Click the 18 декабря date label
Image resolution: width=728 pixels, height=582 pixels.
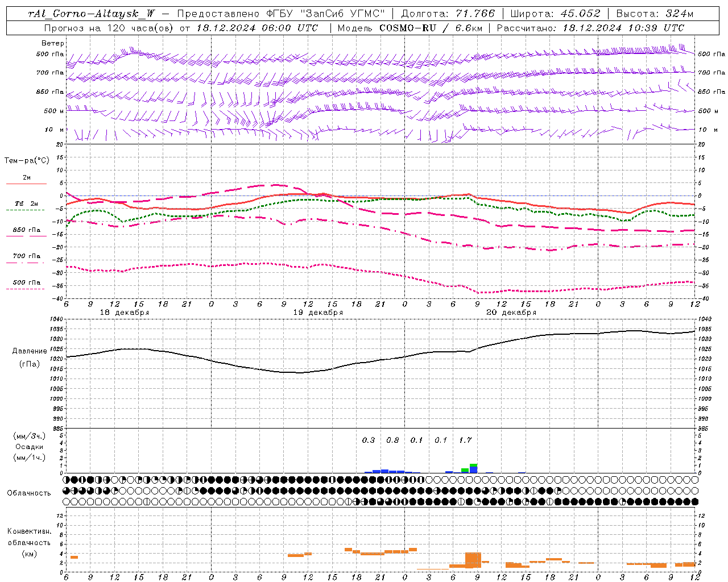[125, 313]
